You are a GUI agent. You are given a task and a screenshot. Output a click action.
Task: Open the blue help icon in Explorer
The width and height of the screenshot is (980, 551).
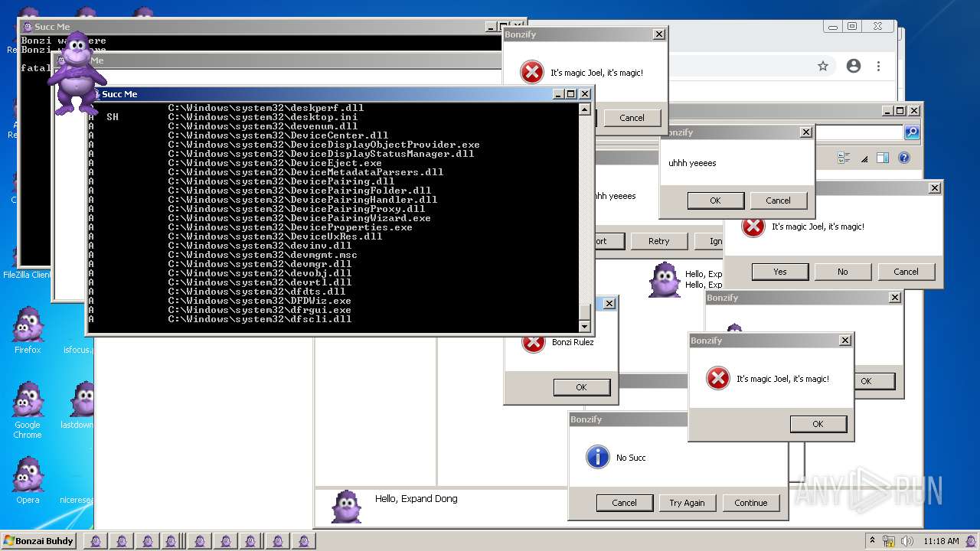(904, 158)
